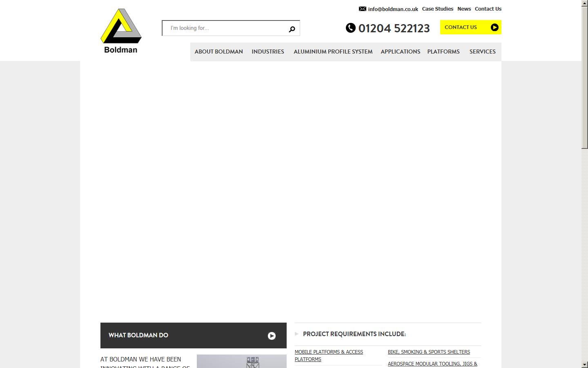Viewport: 588px width, 368px height.
Task: Click the small product image thumbnail below WHAT BOLDMAN DO
Action: (241, 361)
